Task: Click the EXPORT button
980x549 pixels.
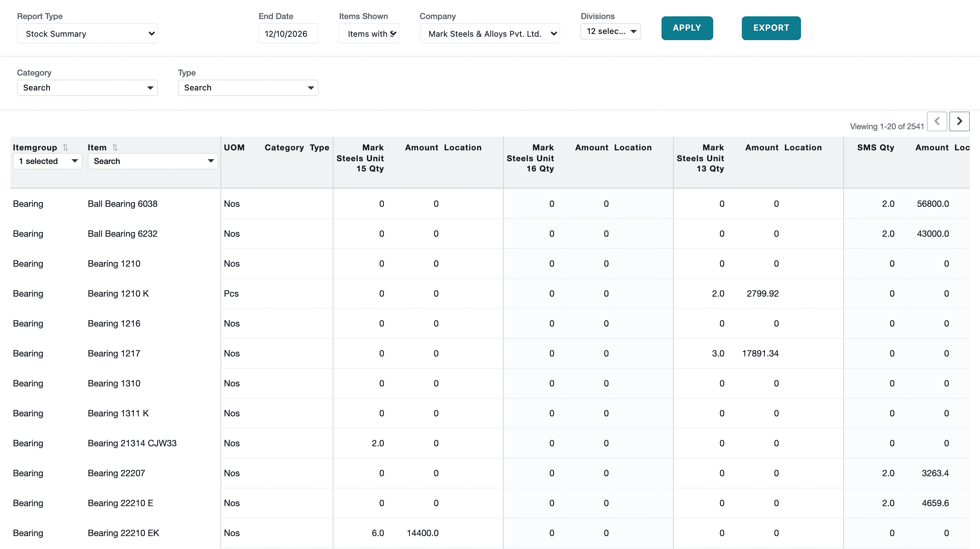Action: (771, 28)
